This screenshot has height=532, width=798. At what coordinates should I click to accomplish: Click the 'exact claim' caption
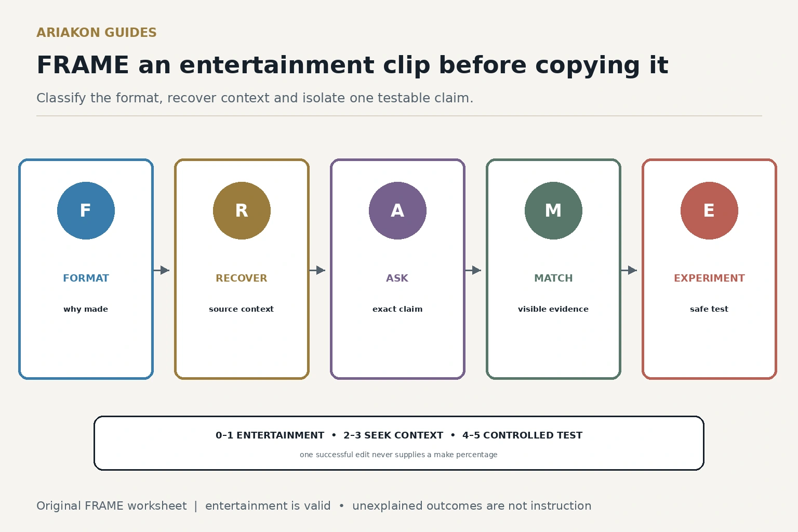pos(397,309)
